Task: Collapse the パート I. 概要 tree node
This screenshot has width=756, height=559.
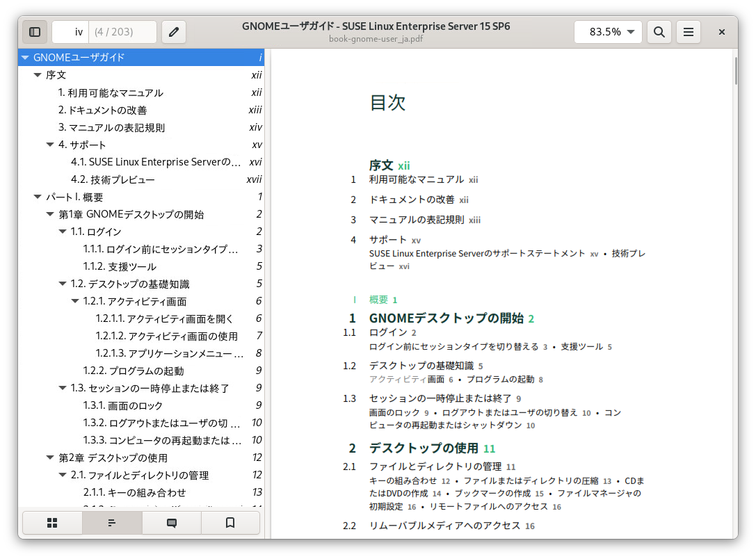Action: coord(38,197)
